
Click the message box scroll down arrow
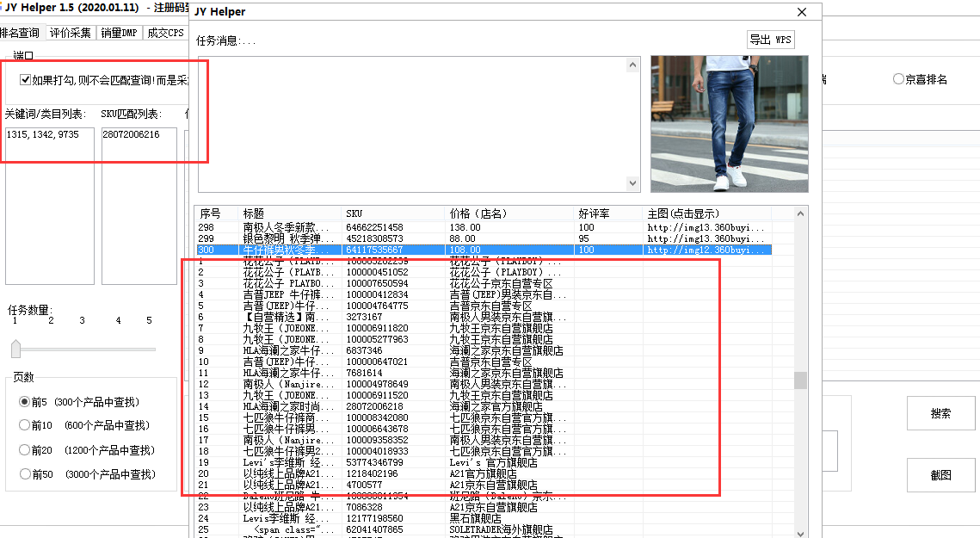click(x=632, y=183)
